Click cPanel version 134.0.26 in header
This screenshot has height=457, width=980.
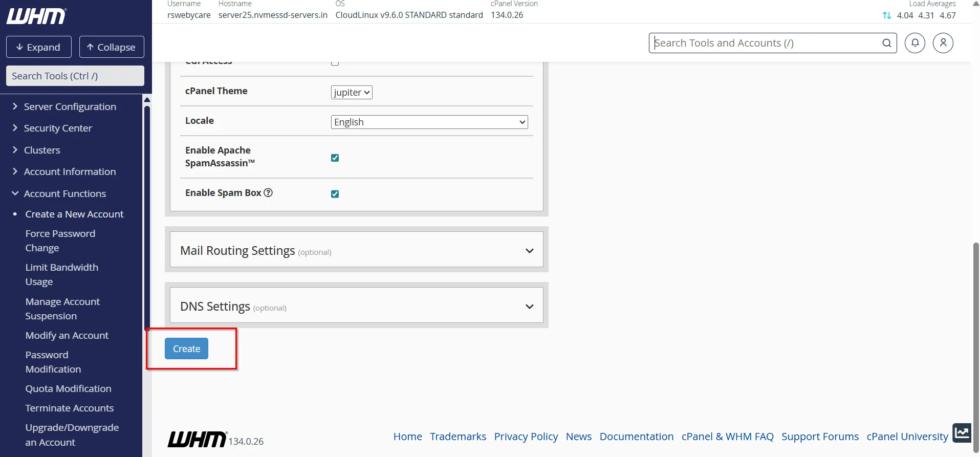(507, 15)
